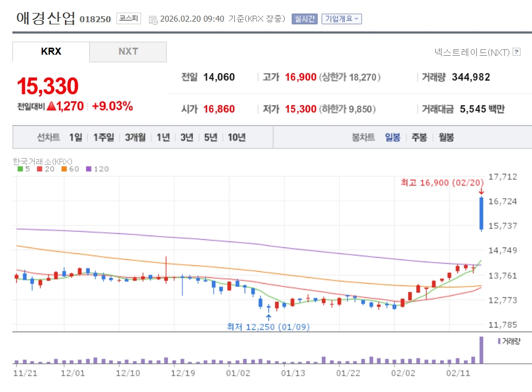Image resolution: width=532 pixels, height=392 pixels.
Task: Click the clock icon beside the date
Action: tap(153, 19)
